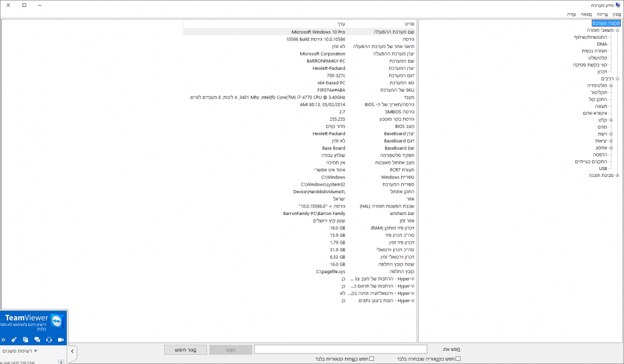Image resolution: width=624 pixels, height=364 pixels.
Task: Open the TeamViewer רשימת סשנים dropdown
Action: (20, 351)
